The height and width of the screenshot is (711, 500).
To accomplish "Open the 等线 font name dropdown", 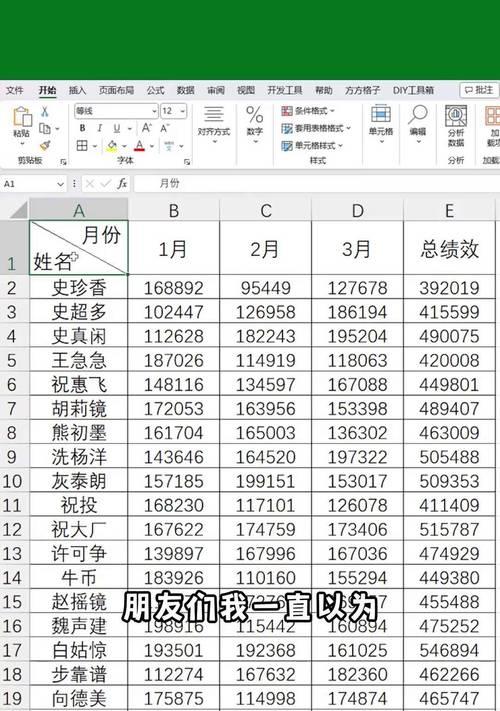I will tap(154, 111).
